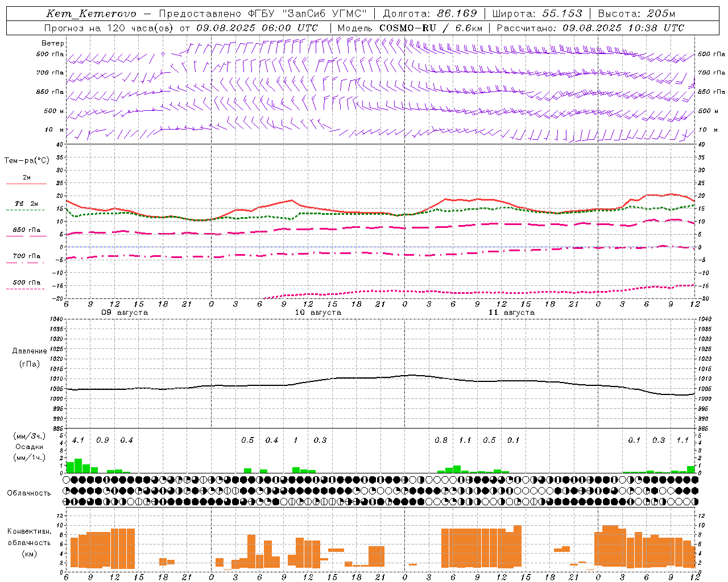Select the 2м temperature legend entry
The image size is (728, 582).
[27, 177]
